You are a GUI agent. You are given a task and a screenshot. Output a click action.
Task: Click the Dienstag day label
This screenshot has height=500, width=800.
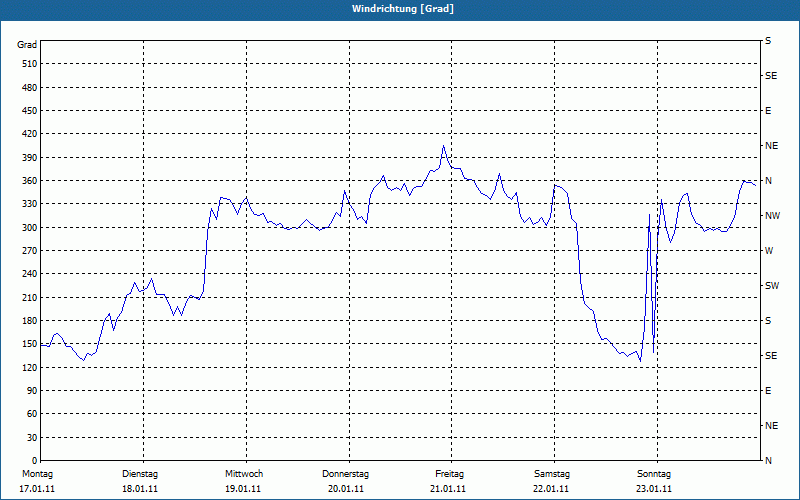pos(140,474)
